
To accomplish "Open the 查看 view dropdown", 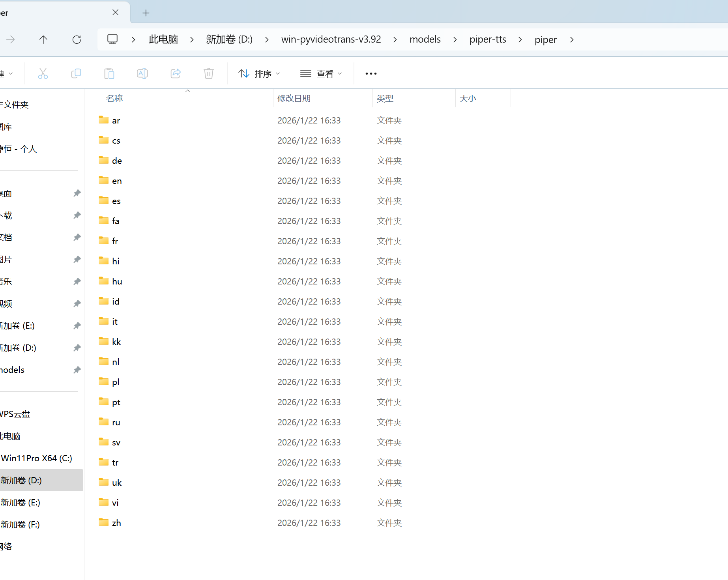I will pos(321,74).
